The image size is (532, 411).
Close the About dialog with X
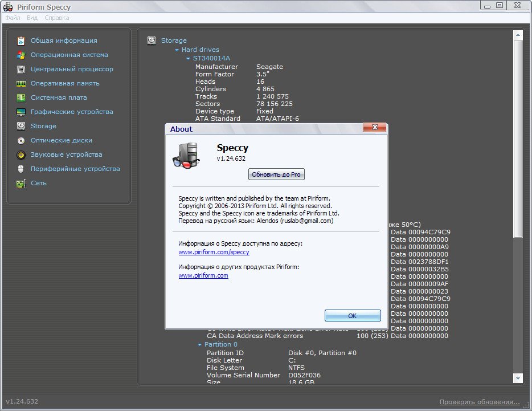375,127
